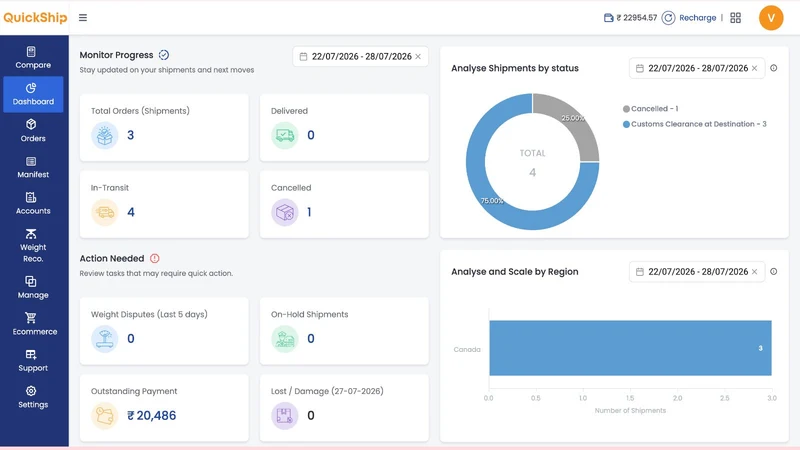The height and width of the screenshot is (450, 800).
Task: Open date range in Analyse Shipments by status
Action: pos(697,68)
